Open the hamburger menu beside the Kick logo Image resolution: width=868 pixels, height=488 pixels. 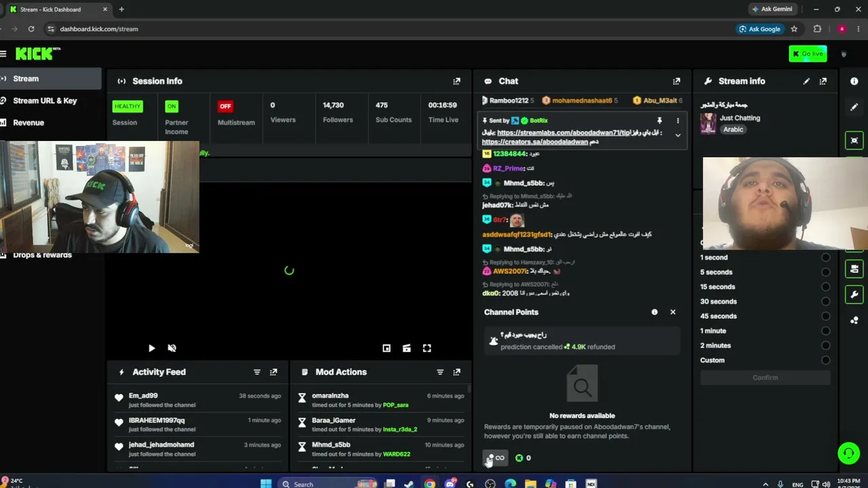[x=3, y=54]
